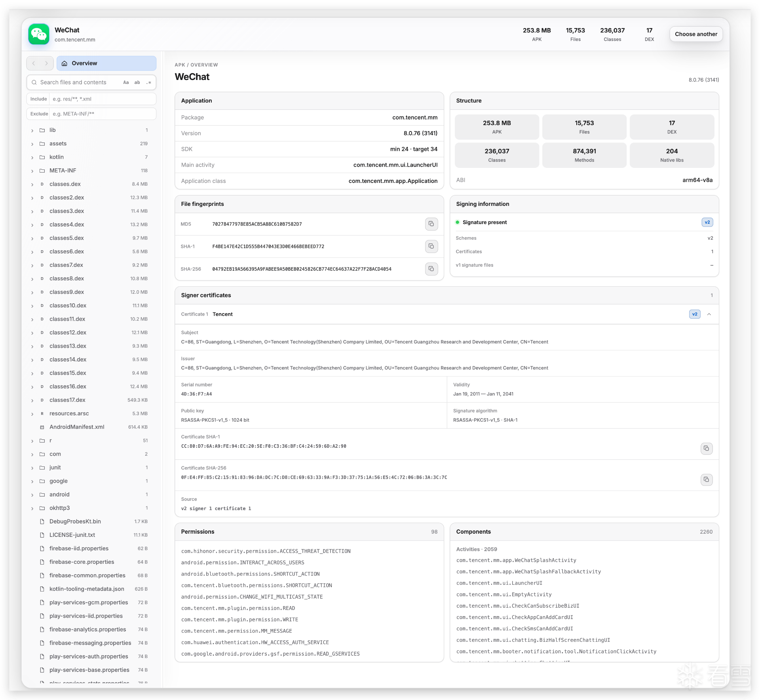760x700 pixels.
Task: Click the main activity value com.tencent.mm.ui.LauncherUI
Action: (395, 165)
